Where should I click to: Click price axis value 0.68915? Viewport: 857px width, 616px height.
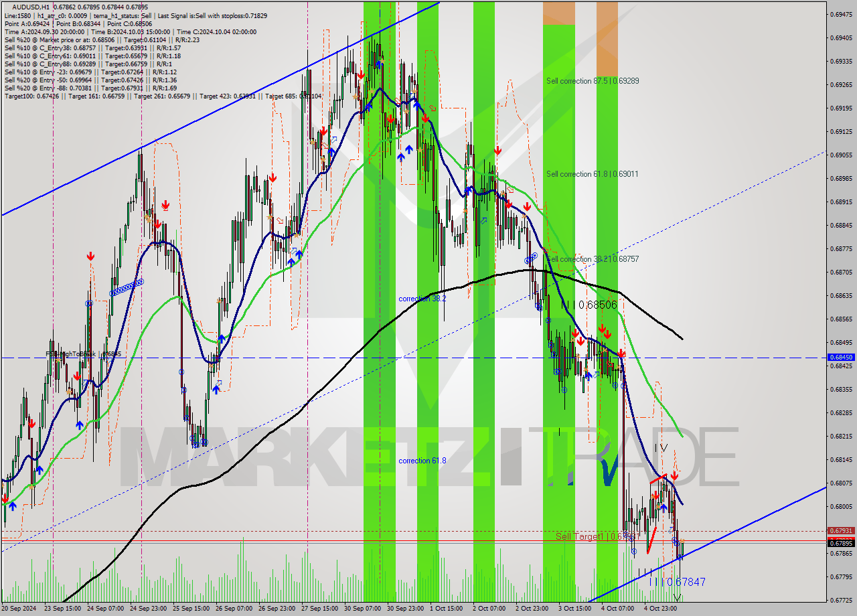click(842, 202)
